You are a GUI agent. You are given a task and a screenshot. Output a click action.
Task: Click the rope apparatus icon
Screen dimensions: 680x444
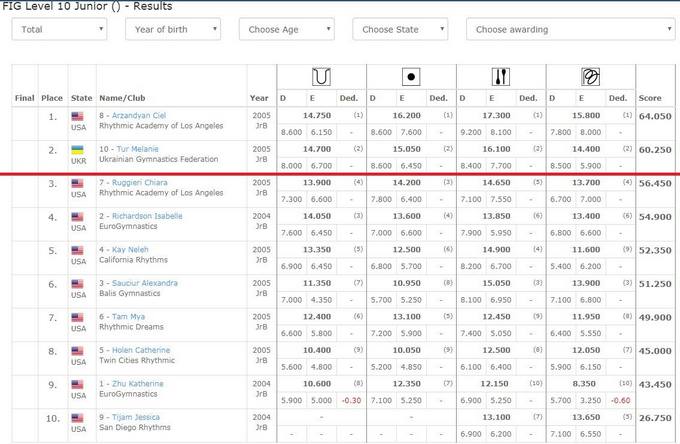[x=322, y=76]
